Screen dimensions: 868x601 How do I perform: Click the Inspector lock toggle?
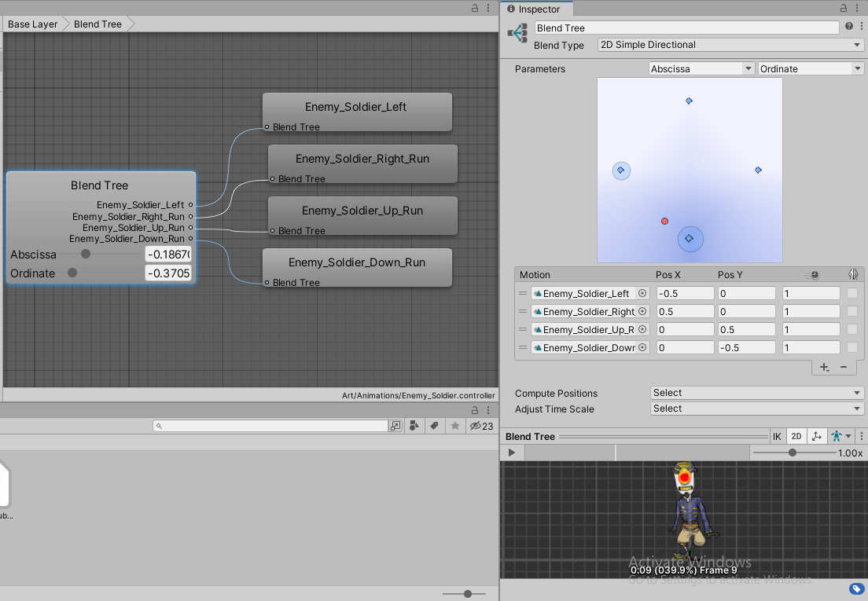click(x=842, y=7)
